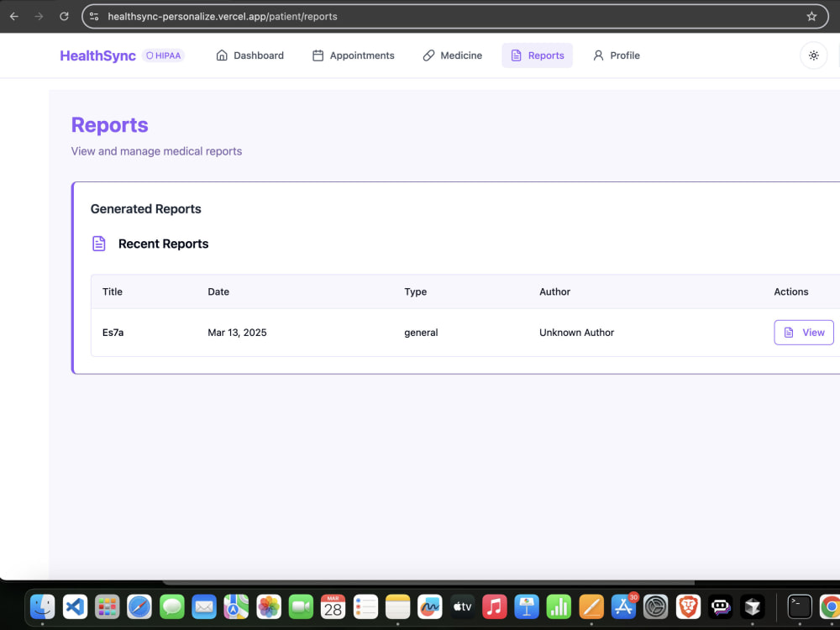
Task: Click the HIPAA badge
Action: 164,55
